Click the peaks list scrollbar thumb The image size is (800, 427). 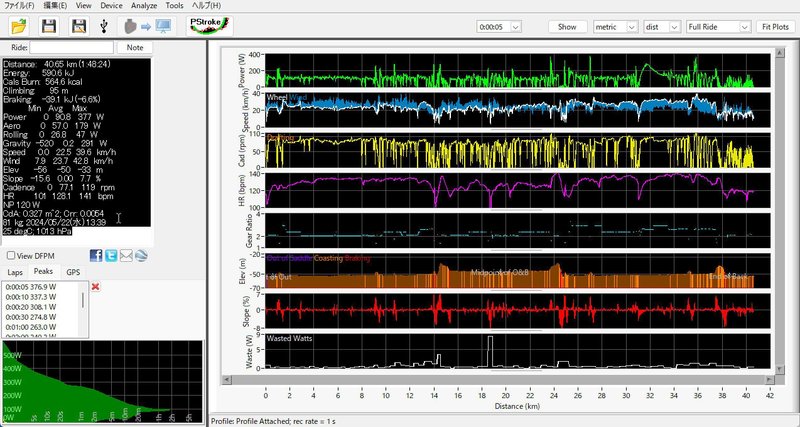point(83,300)
